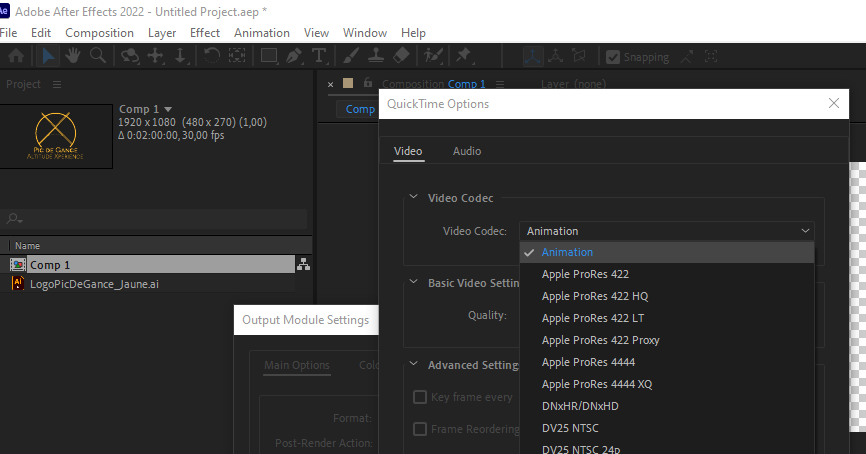
Task: Collapse the Video Codec section
Action: pos(413,199)
